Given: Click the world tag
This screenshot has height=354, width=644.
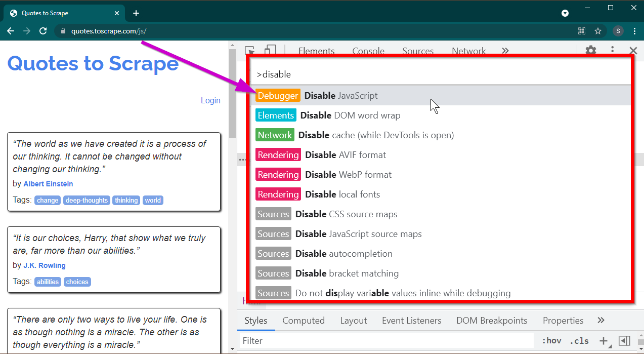Looking at the screenshot, I should point(153,201).
